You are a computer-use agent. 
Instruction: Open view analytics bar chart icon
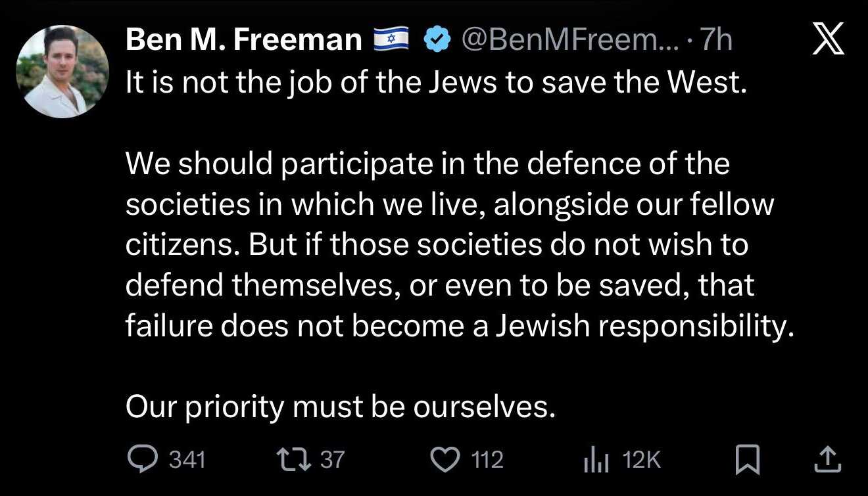[597, 461]
